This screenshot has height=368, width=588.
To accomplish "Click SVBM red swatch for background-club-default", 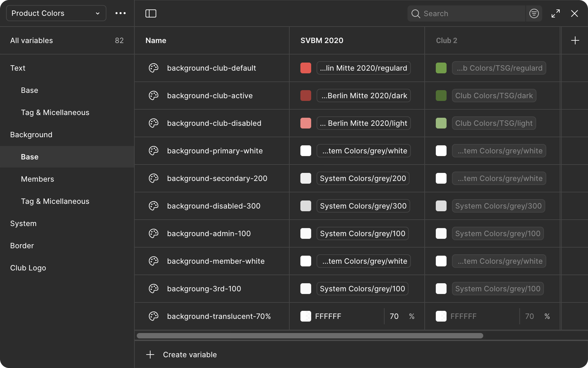I will pos(306,68).
